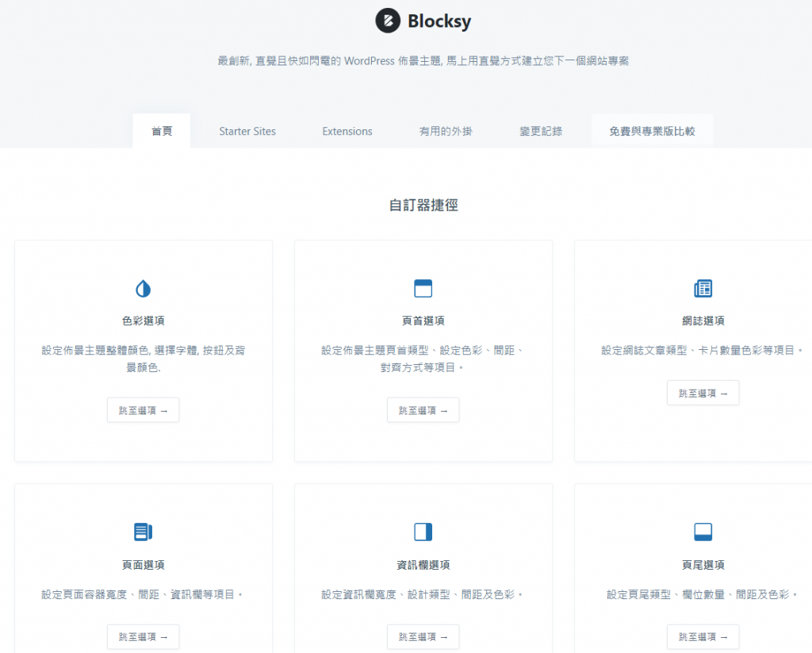
Task: Open the 變更記錄 tab
Action: (541, 131)
